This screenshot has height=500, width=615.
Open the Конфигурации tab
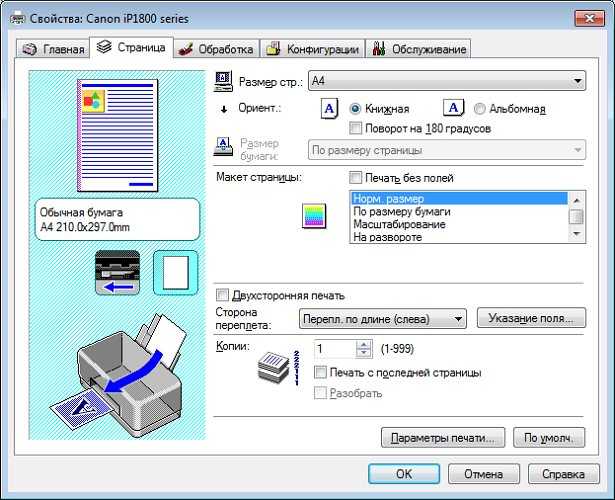pyautogui.click(x=313, y=49)
